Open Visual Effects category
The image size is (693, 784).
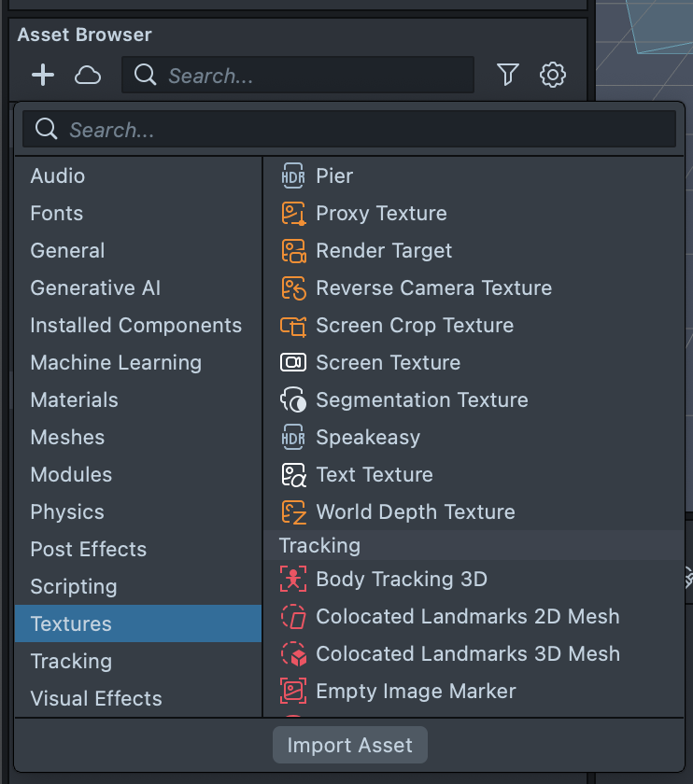(x=96, y=698)
